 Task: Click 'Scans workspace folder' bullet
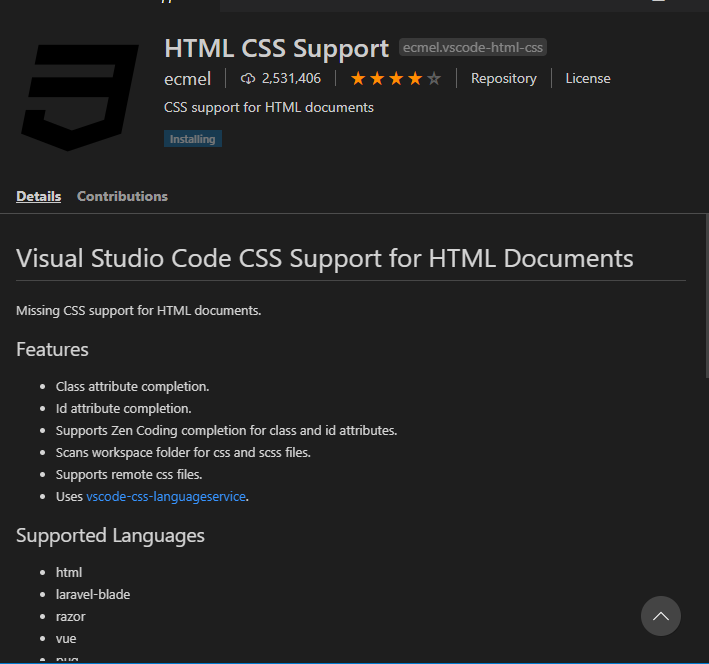pyautogui.click(x=183, y=453)
